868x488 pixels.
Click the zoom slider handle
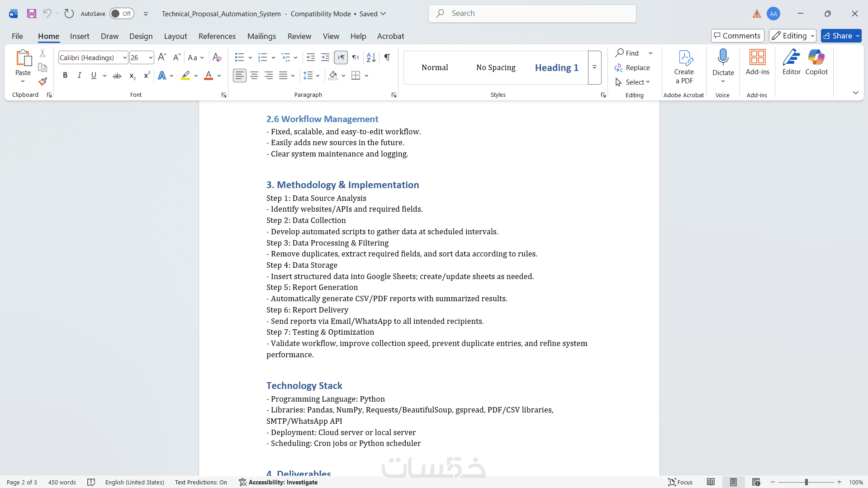click(806, 482)
